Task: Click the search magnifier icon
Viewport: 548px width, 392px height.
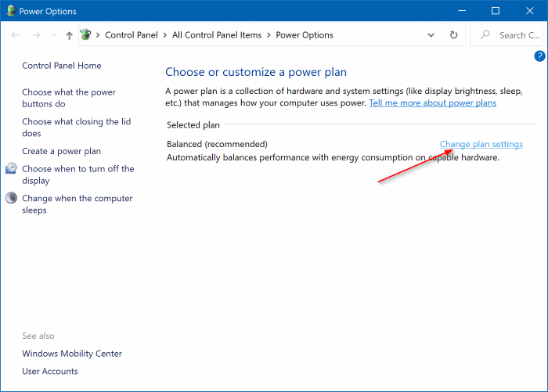Action: point(485,34)
